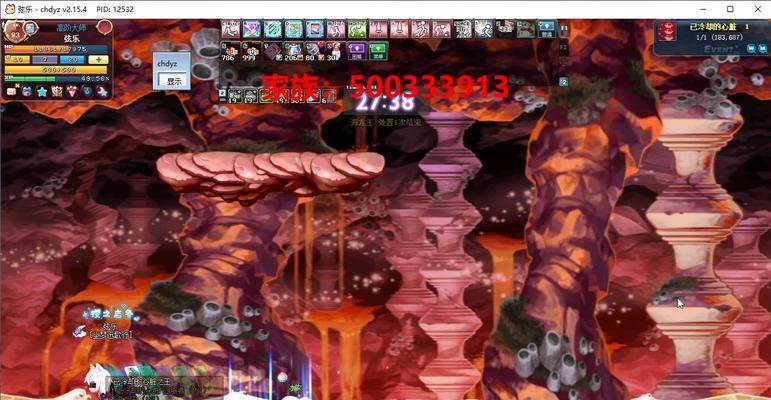Click the blue number 2 page button

point(564,82)
